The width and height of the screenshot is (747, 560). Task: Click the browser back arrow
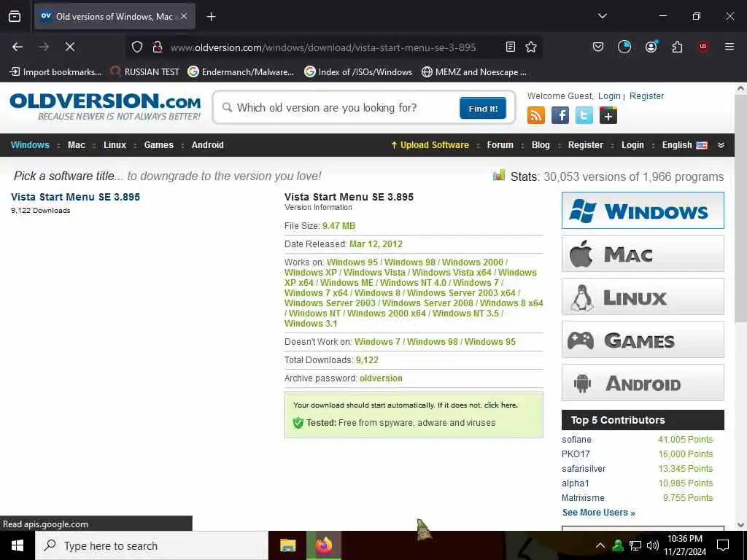(18, 47)
